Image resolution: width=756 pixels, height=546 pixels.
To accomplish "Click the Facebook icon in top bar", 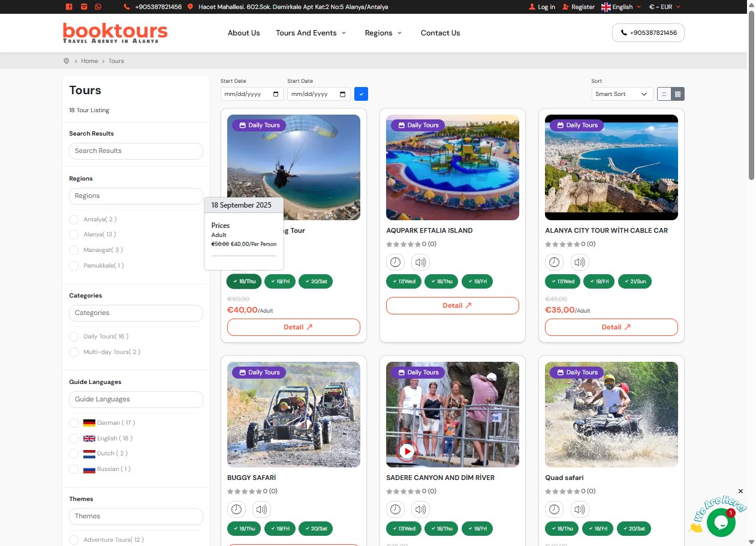I will tap(69, 7).
